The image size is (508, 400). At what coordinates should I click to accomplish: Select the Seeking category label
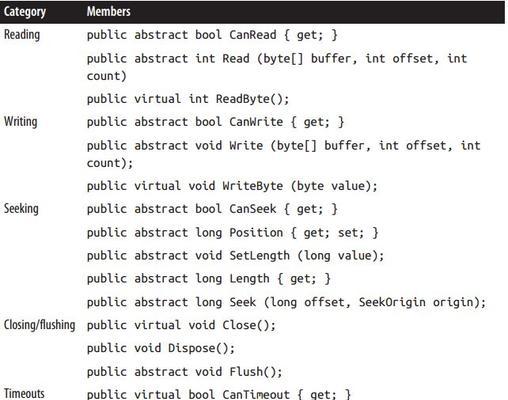coord(21,209)
